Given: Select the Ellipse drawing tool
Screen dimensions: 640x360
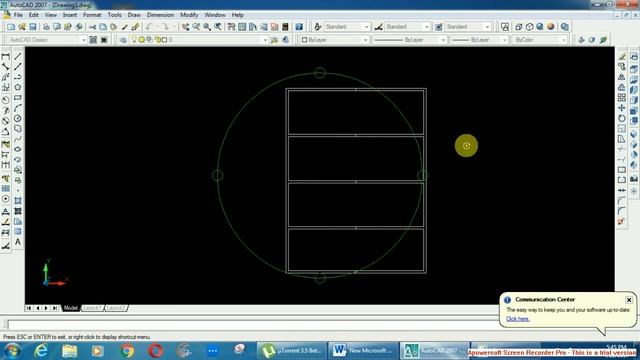Looking at the screenshot, I should click(18, 149).
